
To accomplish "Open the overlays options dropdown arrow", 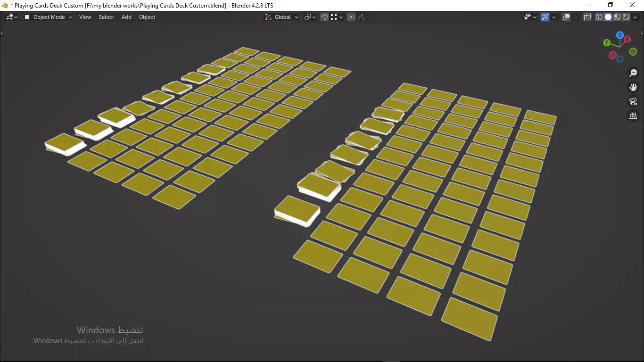I will (x=575, y=17).
